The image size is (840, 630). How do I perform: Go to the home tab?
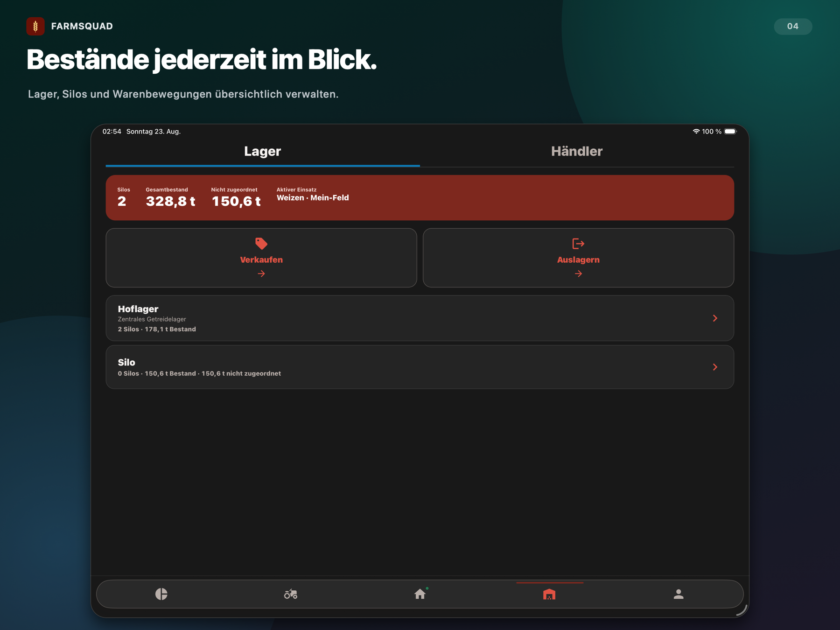[420, 594]
